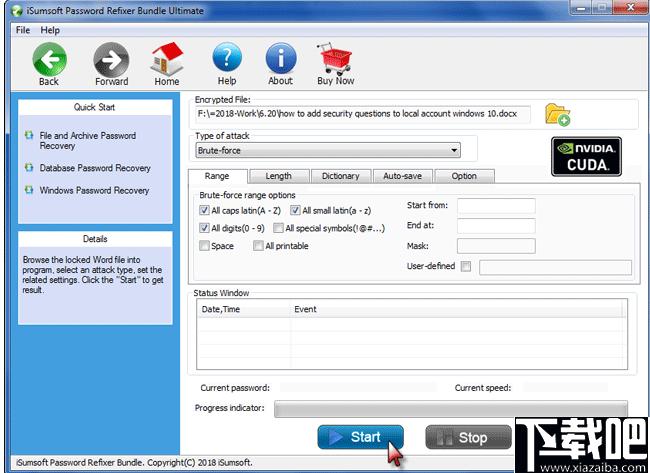650x473 pixels.
Task: Open the About info icon
Action: pos(281,58)
